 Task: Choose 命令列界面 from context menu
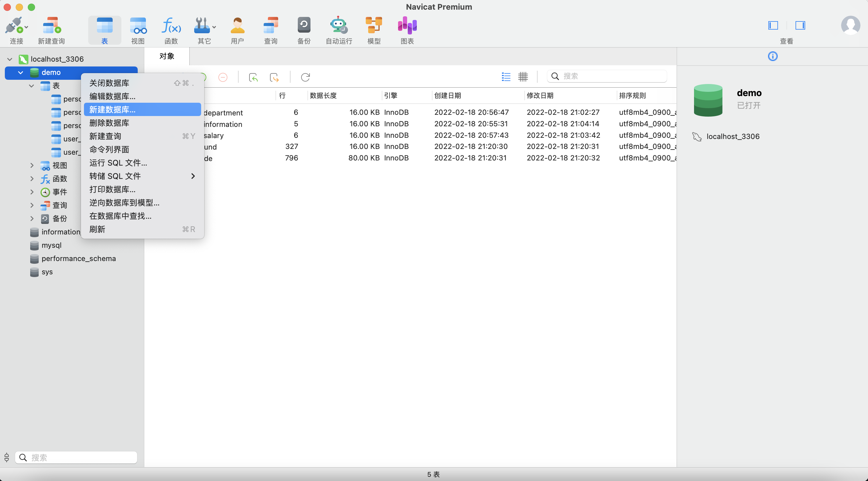pos(142,150)
